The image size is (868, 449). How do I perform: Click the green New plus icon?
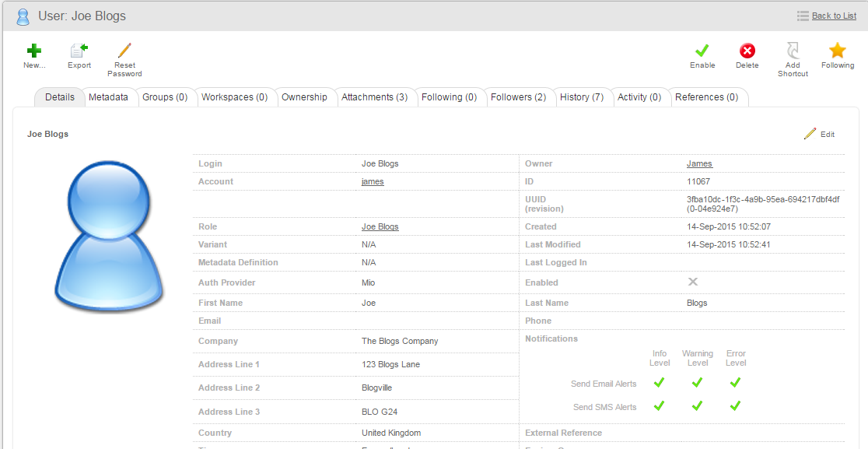coord(34,51)
